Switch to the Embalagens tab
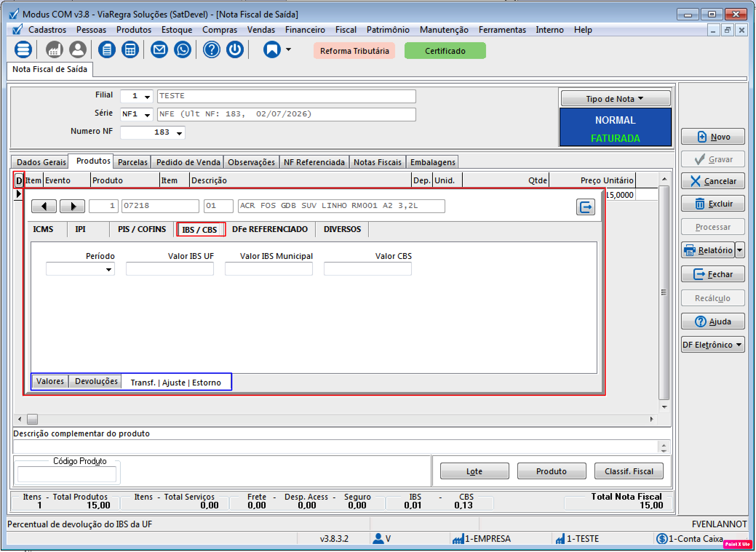 click(x=433, y=162)
